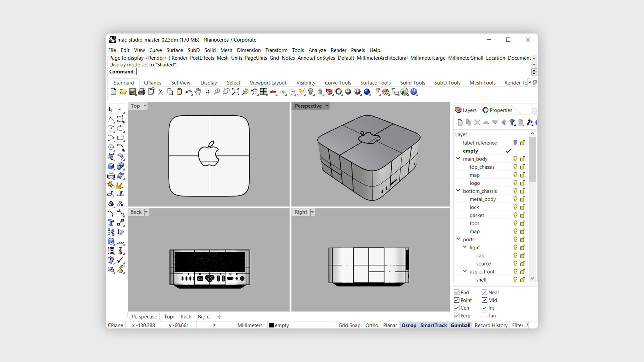Enable the Tan osnap checkbox
The height and width of the screenshot is (362, 644).
484,315
